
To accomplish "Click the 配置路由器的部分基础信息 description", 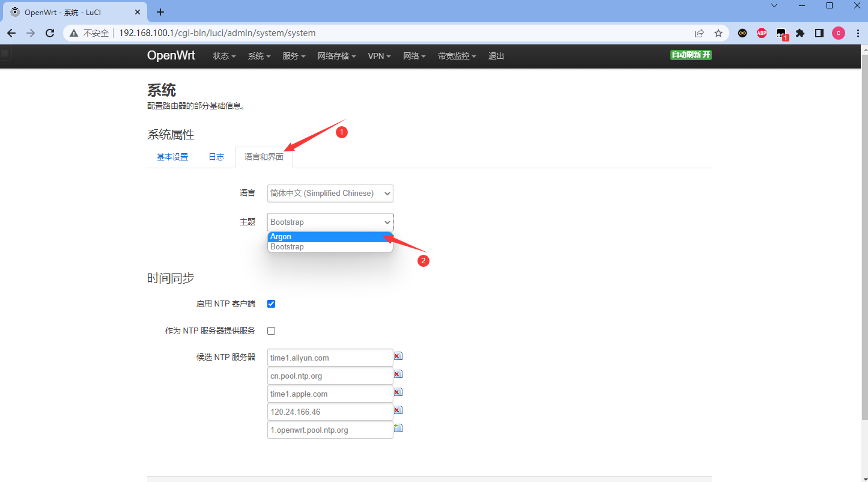I will click(x=196, y=106).
